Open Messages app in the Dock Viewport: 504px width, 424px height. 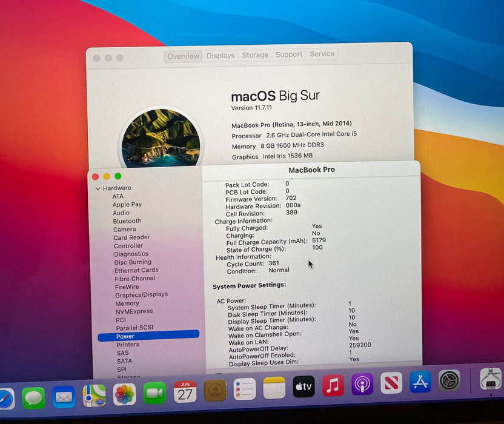coord(33,398)
